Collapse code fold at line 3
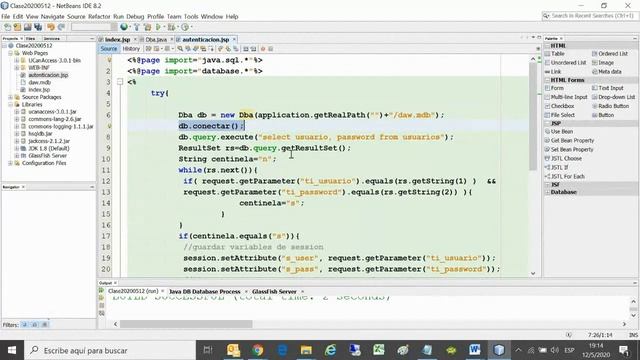 point(120,82)
